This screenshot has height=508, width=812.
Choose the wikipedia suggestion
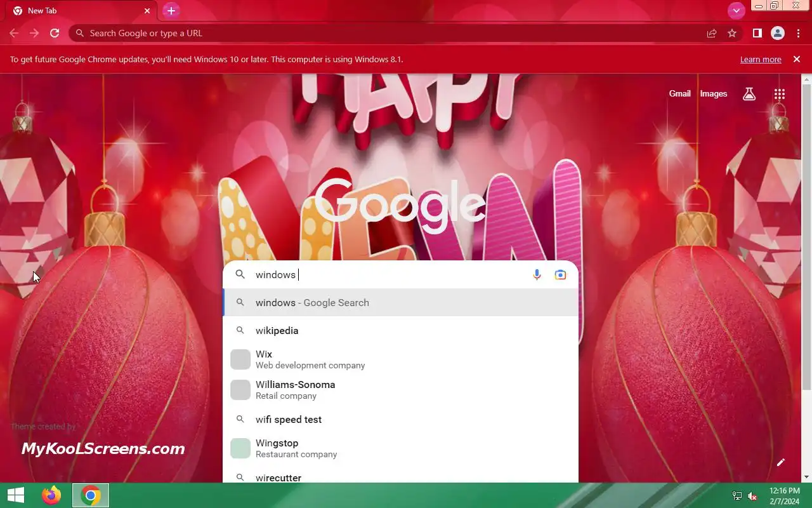click(x=400, y=330)
